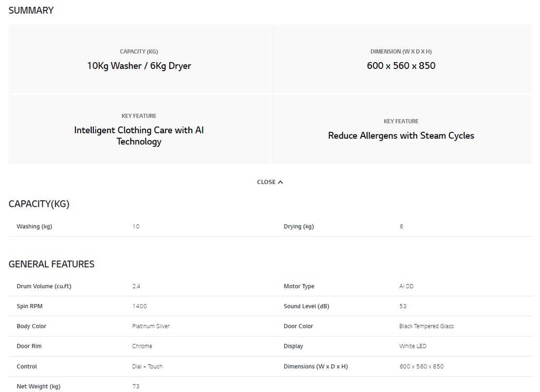Click Reduce Allergens with Steam Cycles tile
The image size is (540, 392).
[401, 129]
